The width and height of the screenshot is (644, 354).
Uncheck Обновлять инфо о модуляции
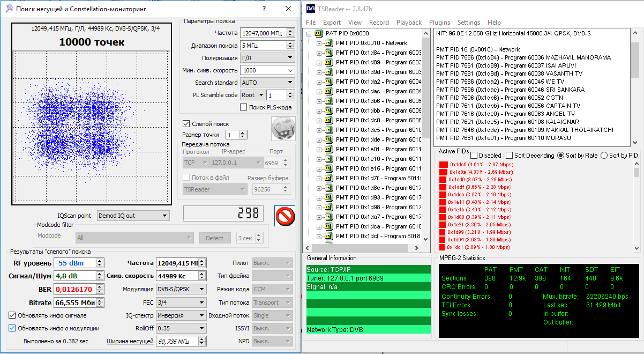pos(13,328)
